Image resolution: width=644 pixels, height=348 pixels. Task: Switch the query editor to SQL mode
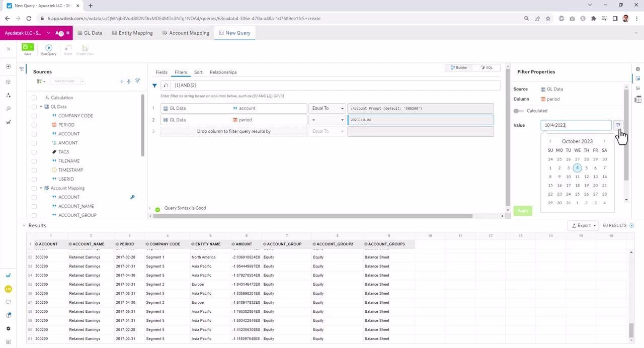(487, 67)
